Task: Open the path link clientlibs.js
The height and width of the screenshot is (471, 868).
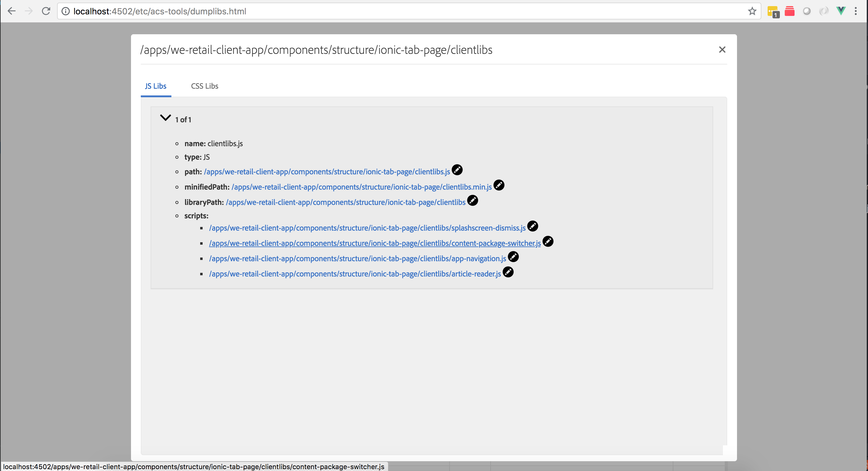Action: [327, 172]
